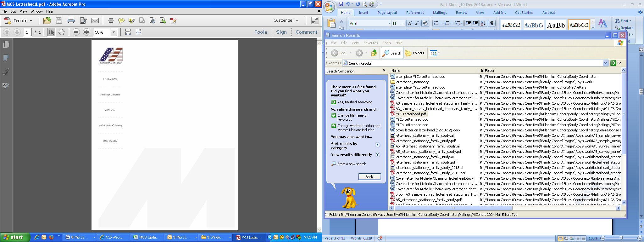
Task: Open the Favorites menu in Search Results
Action: click(x=371, y=43)
